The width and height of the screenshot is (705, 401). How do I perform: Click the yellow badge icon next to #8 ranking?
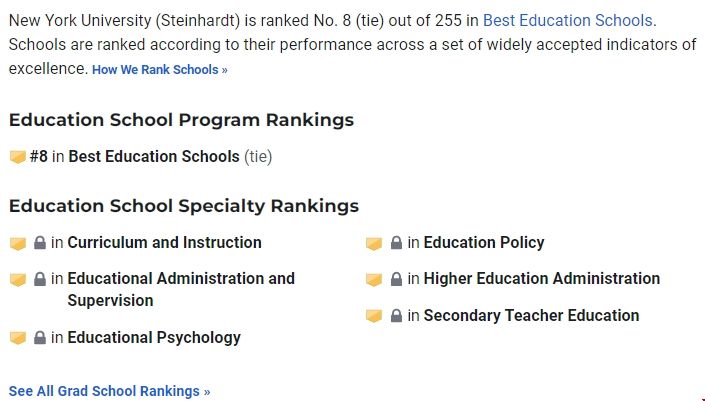coord(17,157)
